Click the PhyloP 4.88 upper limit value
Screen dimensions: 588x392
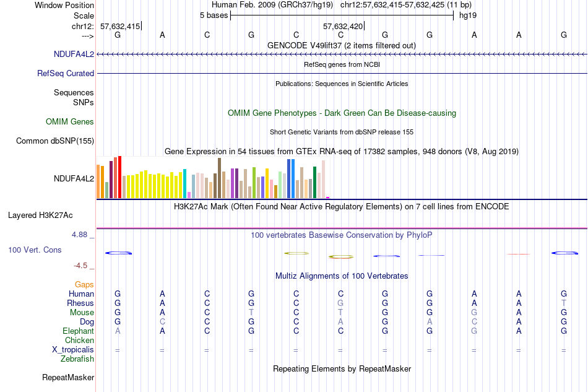tap(79, 235)
